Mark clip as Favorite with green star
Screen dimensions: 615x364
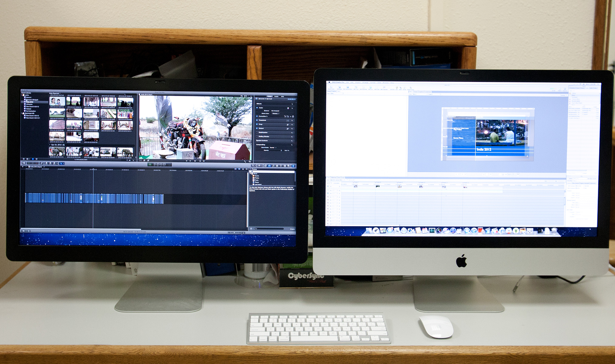[x=29, y=163]
